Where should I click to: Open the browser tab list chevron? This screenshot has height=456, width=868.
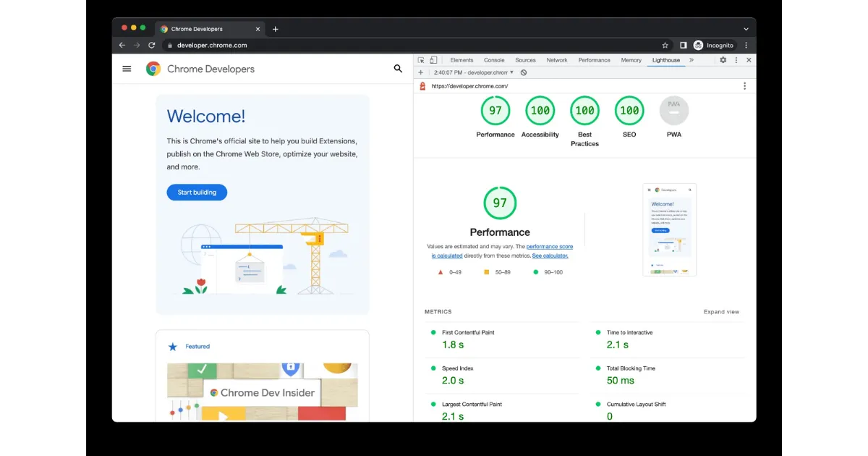coord(746,29)
